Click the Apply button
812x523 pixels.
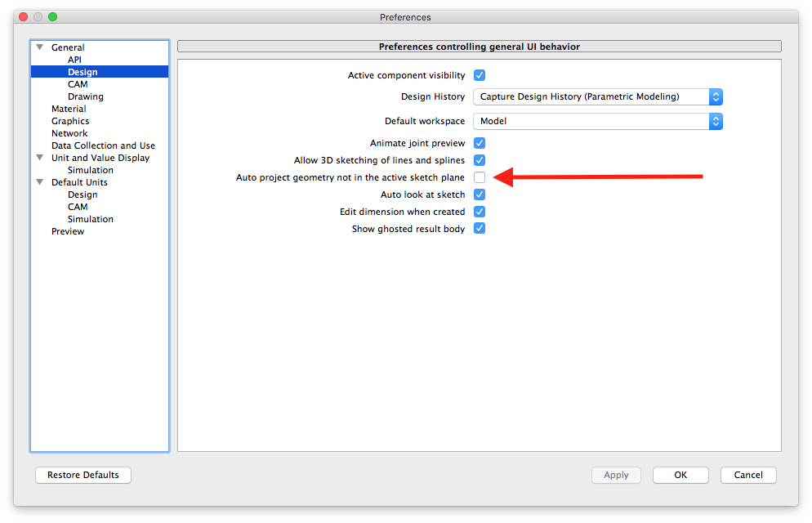pos(616,475)
